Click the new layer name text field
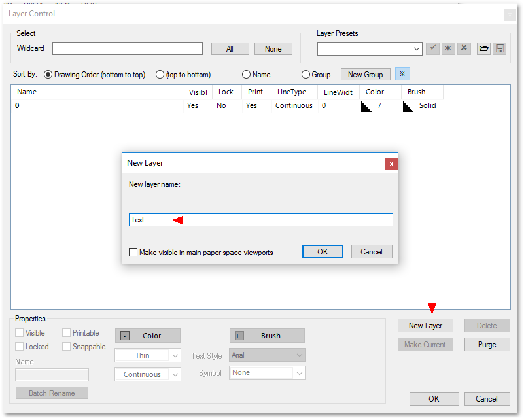This screenshot has height=420, width=524. point(260,220)
